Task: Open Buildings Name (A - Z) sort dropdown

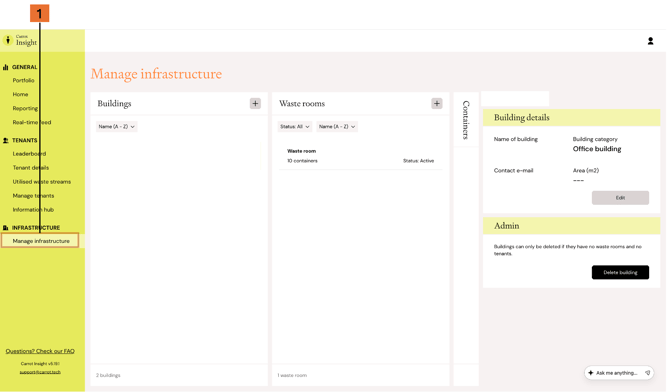Action: click(x=117, y=127)
